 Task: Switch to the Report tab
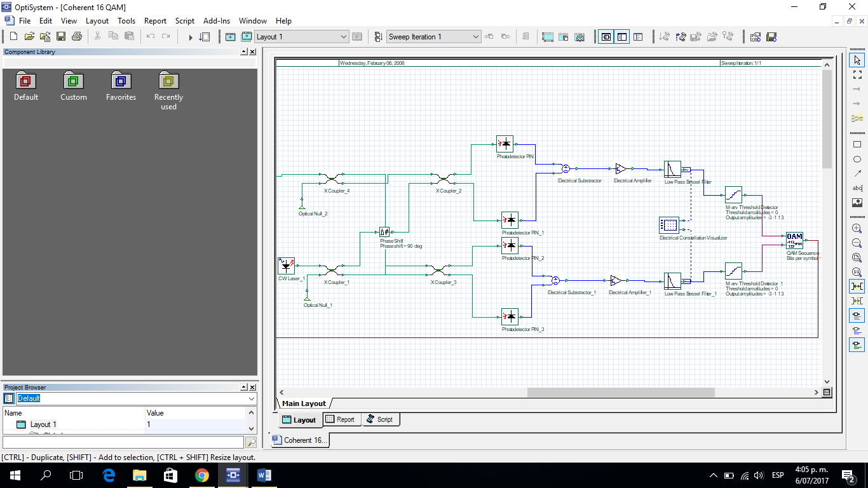pos(342,419)
